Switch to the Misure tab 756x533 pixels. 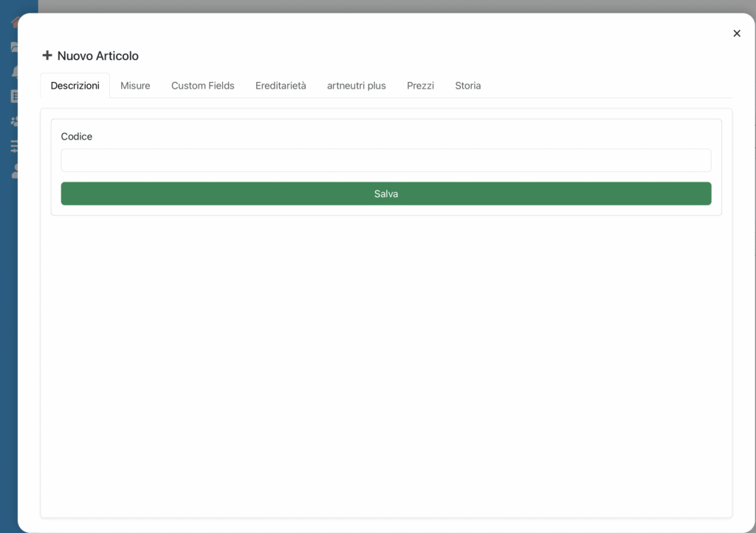[135, 86]
